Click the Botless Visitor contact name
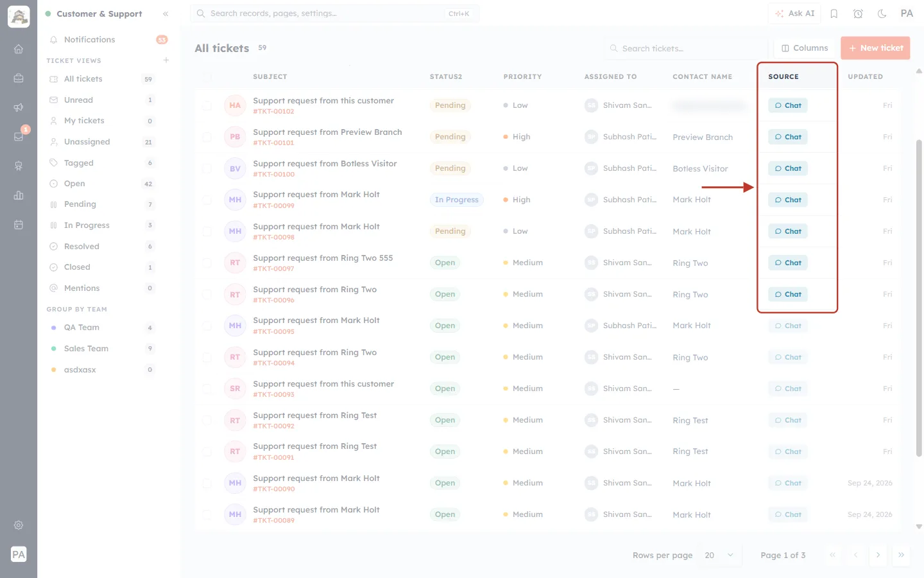924x578 pixels. pos(700,169)
